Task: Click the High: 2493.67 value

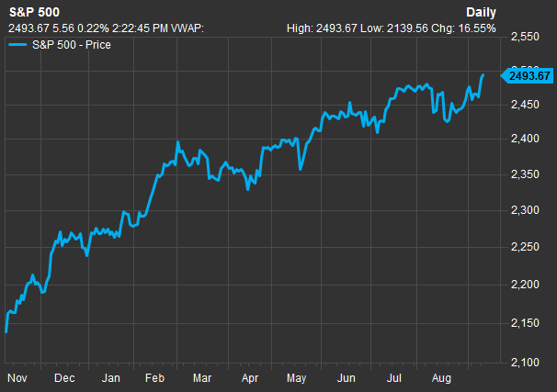Action: pos(320,28)
